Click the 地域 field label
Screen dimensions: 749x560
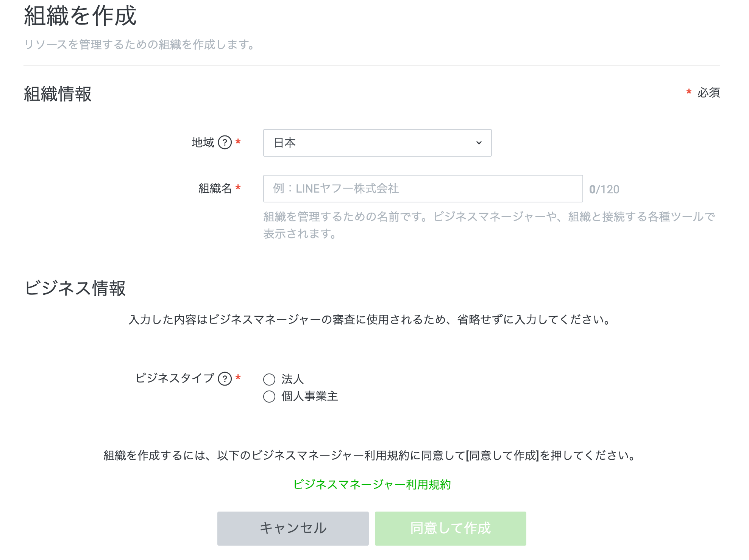coord(203,143)
